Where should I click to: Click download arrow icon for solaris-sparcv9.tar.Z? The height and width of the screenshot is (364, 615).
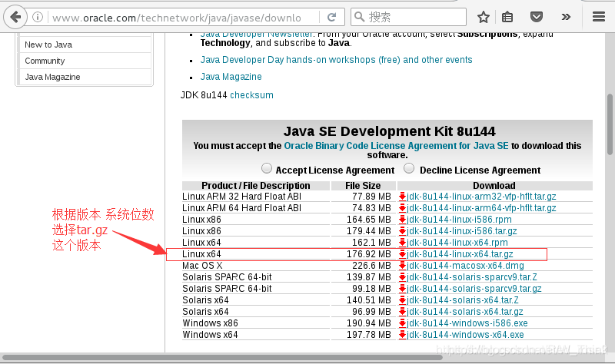tap(402, 277)
